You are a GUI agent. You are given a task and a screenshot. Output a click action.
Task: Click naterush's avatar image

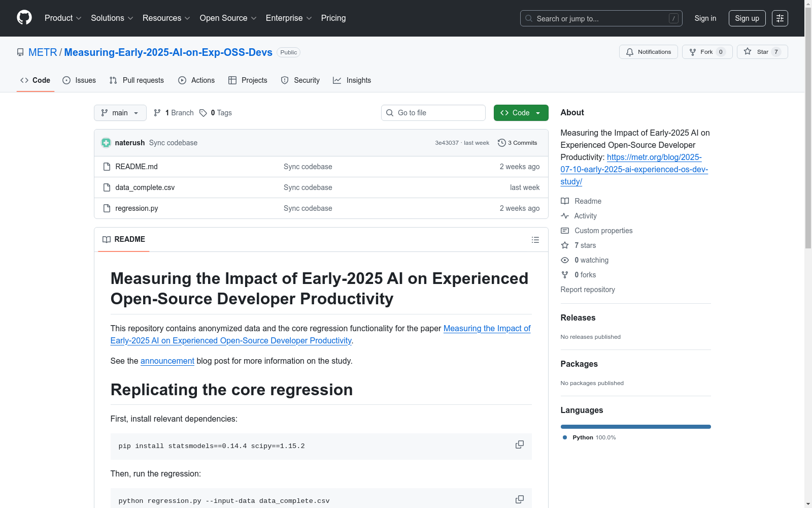[x=106, y=143]
